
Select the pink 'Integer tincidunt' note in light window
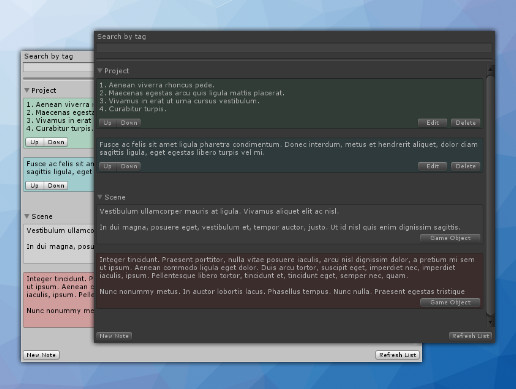click(x=59, y=300)
